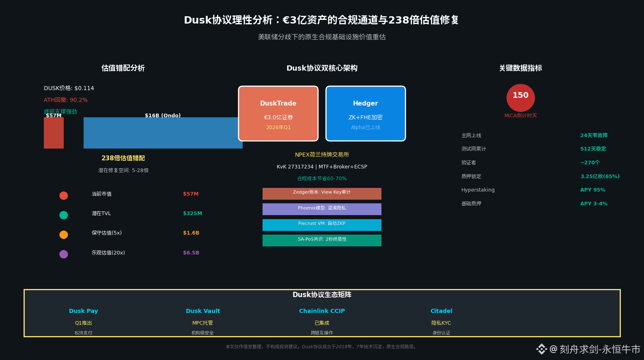Screen dimensions: 644x360
Task: Click the red dot beside 当前市值
Action: click(x=64, y=196)
